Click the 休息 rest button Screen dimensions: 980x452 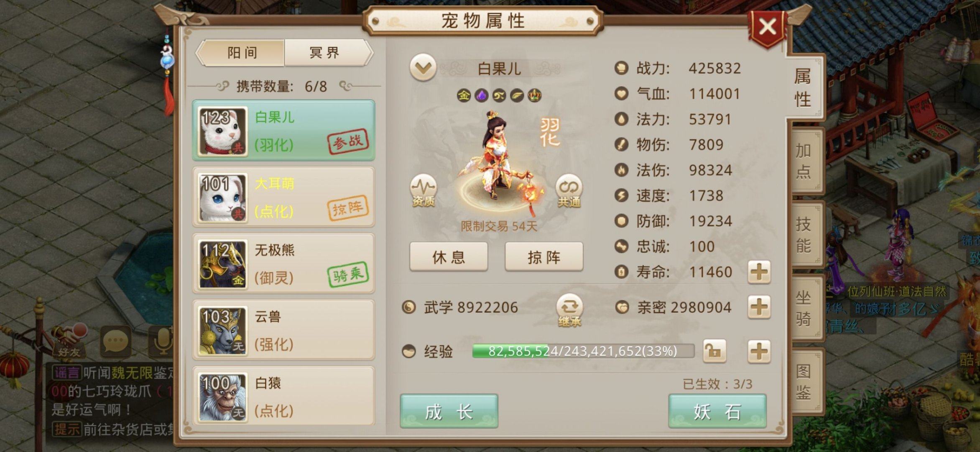pos(449,257)
